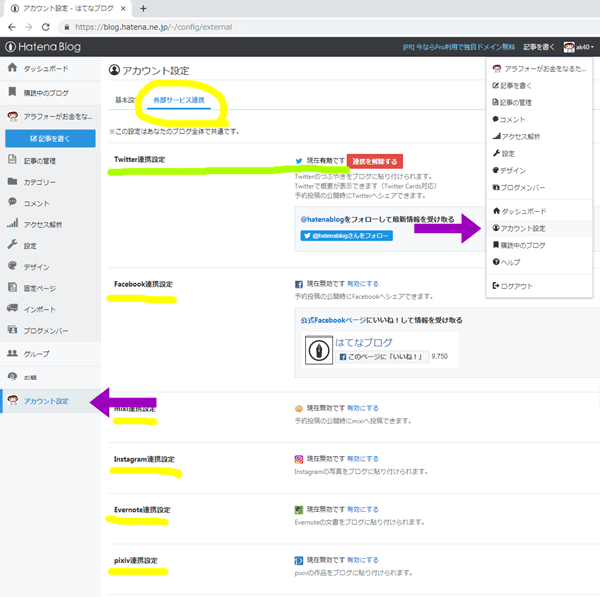Screen dimensions: 600x597
Task: Click the wrench 設定 sidebar icon
Action: tap(12, 245)
